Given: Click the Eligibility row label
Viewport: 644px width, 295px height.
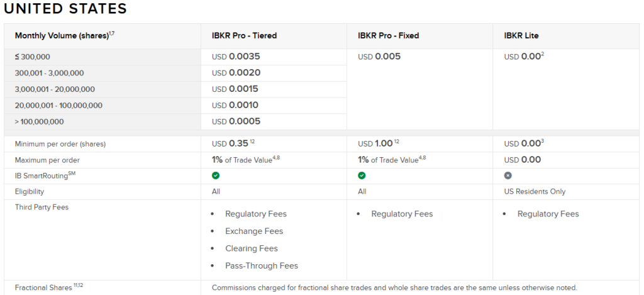Looking at the screenshot, I should click(29, 191).
